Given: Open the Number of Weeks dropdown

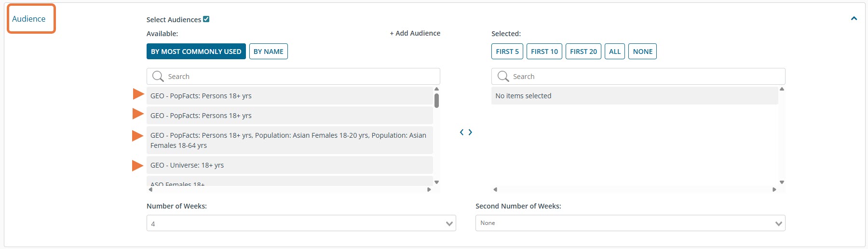Looking at the screenshot, I should pos(301,223).
